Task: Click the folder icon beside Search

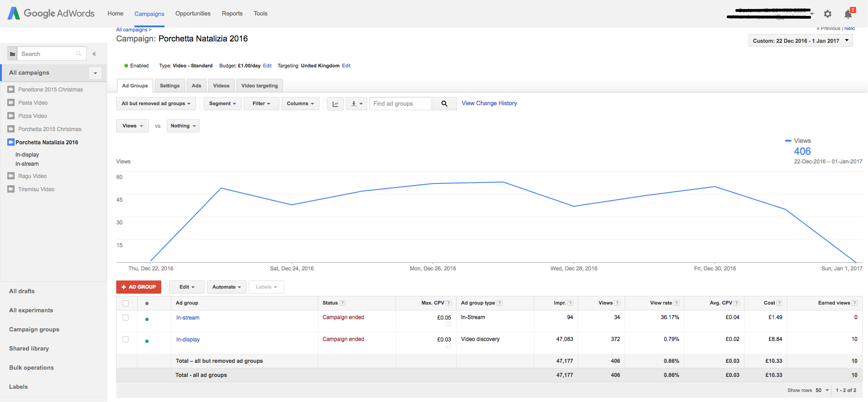Action: coord(12,54)
